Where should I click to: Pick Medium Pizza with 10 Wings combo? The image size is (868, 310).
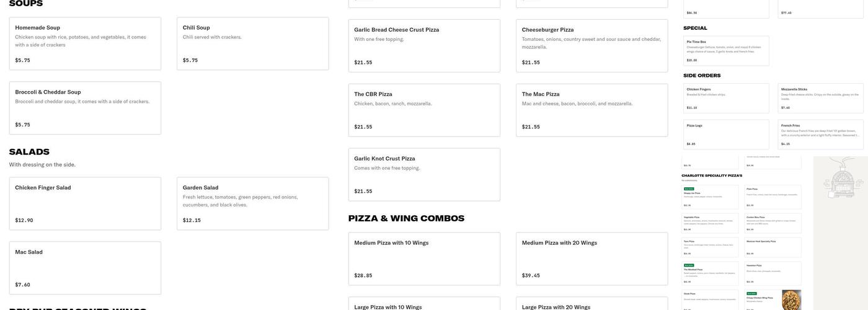point(424,259)
